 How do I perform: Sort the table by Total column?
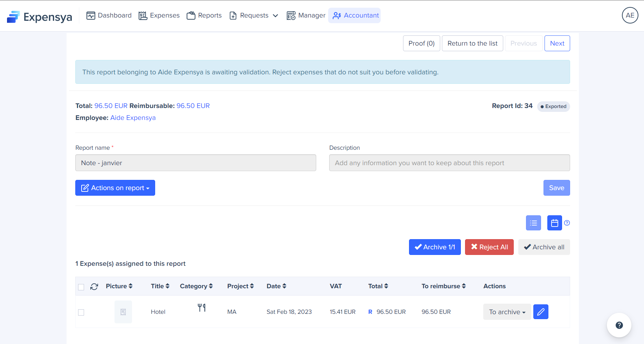coord(378,286)
